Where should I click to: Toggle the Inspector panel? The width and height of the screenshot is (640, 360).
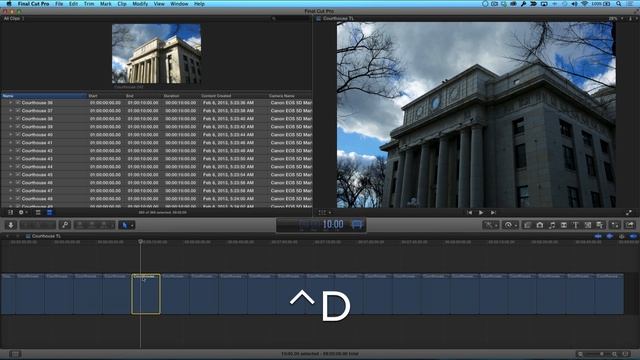coord(615,225)
